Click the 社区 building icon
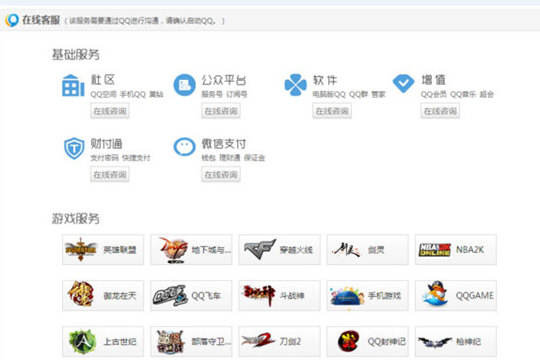Viewport: 540px width, 360px height. (73, 85)
